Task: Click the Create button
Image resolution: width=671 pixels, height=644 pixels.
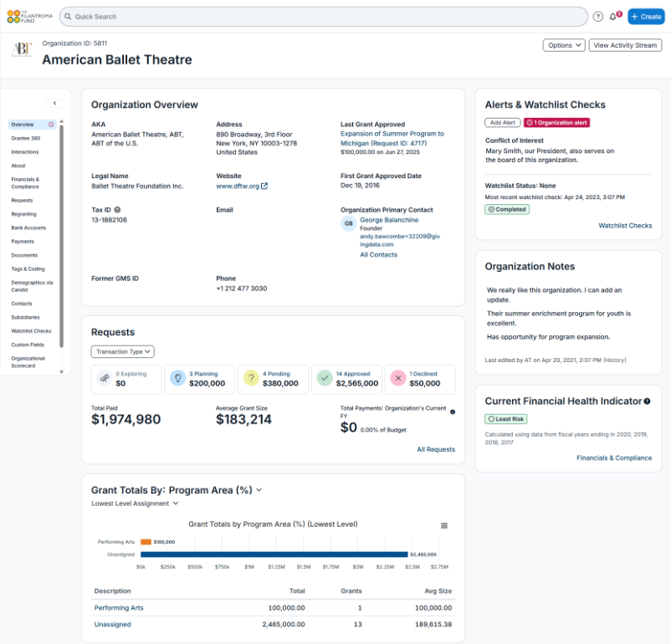Action: point(646,17)
